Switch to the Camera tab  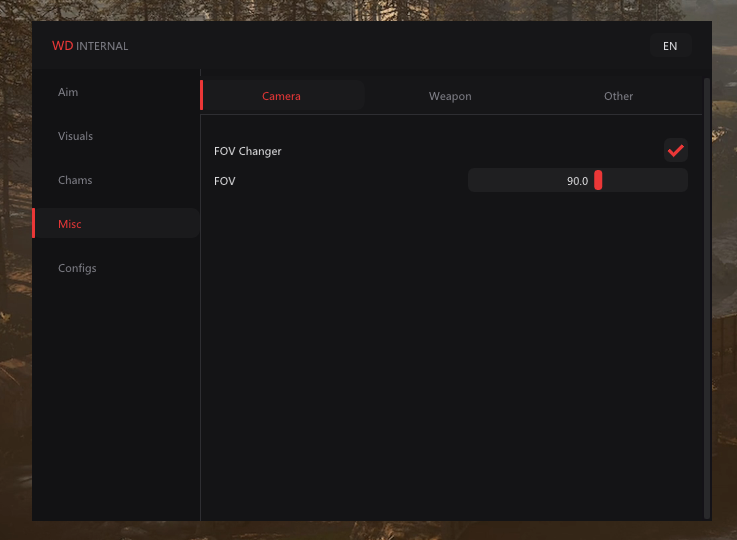pyautogui.click(x=282, y=96)
